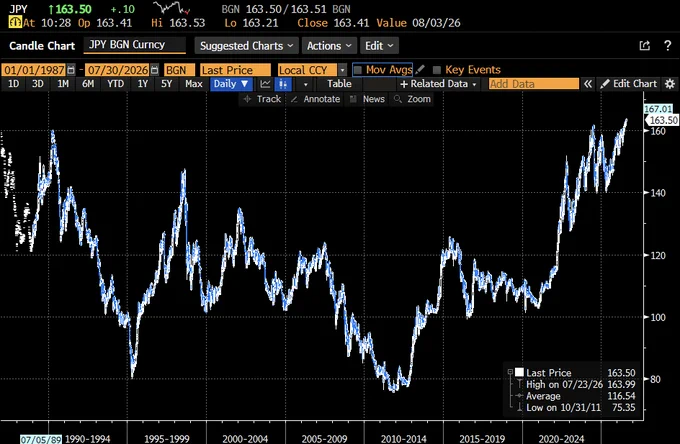Open the Actions dropdown menu

pos(329,46)
